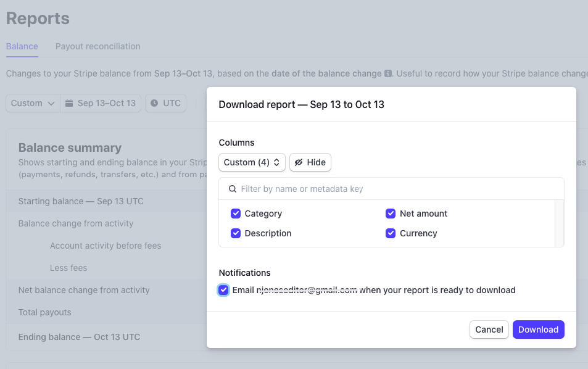
Task: Deselect the Net amount column checkbox
Action: 391,214
